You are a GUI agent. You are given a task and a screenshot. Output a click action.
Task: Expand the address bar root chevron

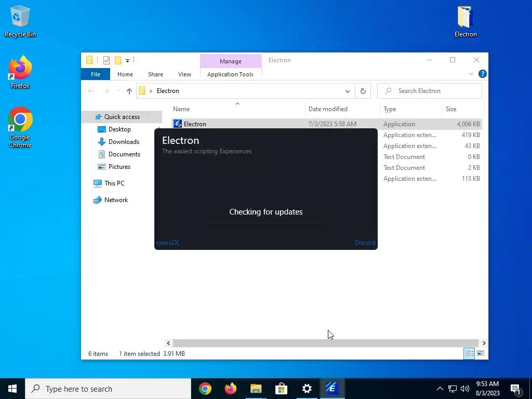click(151, 91)
